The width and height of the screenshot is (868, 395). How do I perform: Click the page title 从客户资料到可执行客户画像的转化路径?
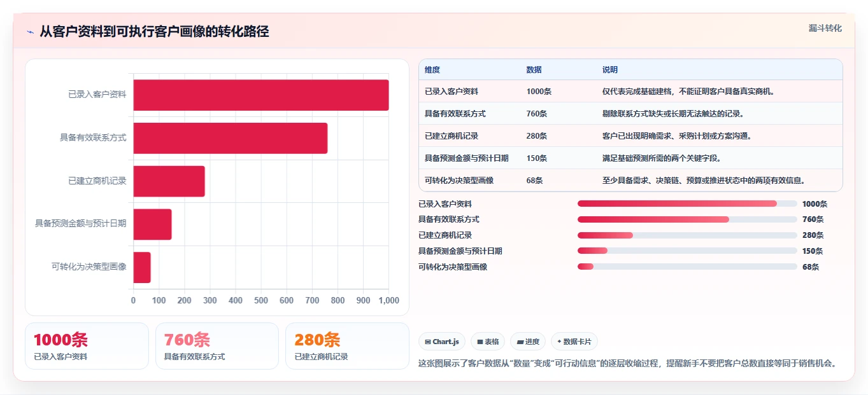154,32
